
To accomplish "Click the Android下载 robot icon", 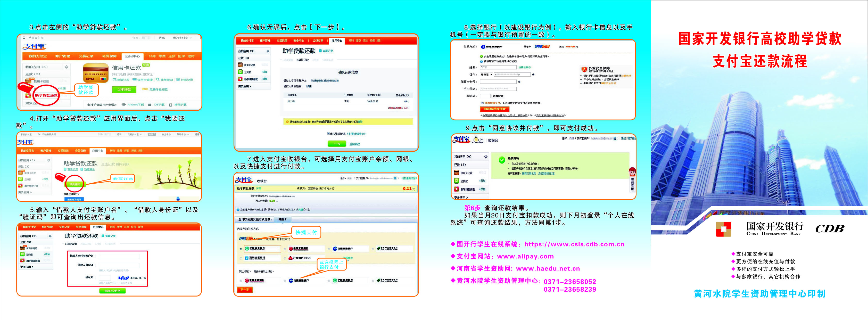I will tap(124, 105).
